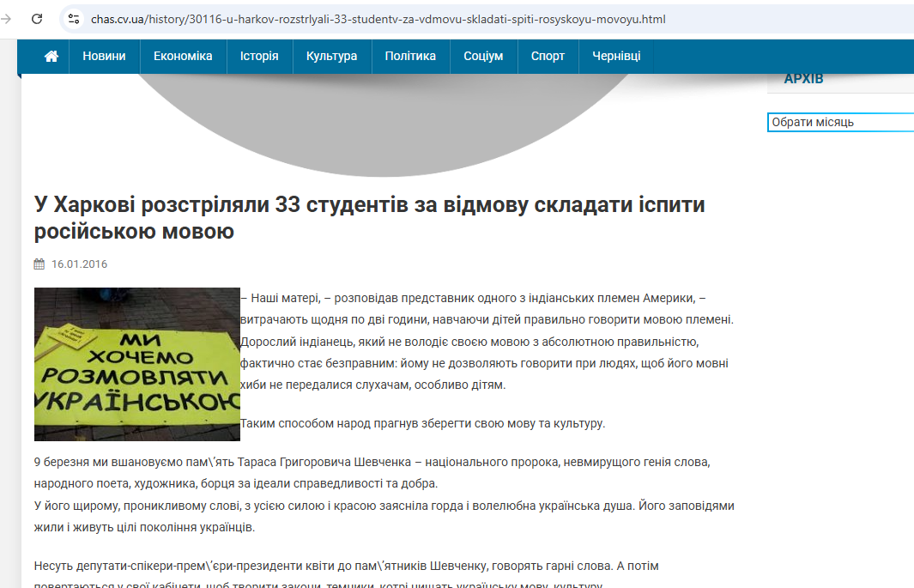This screenshot has height=588, width=914.
Task: Click the home icon in navigation bar
Action: pos(51,56)
